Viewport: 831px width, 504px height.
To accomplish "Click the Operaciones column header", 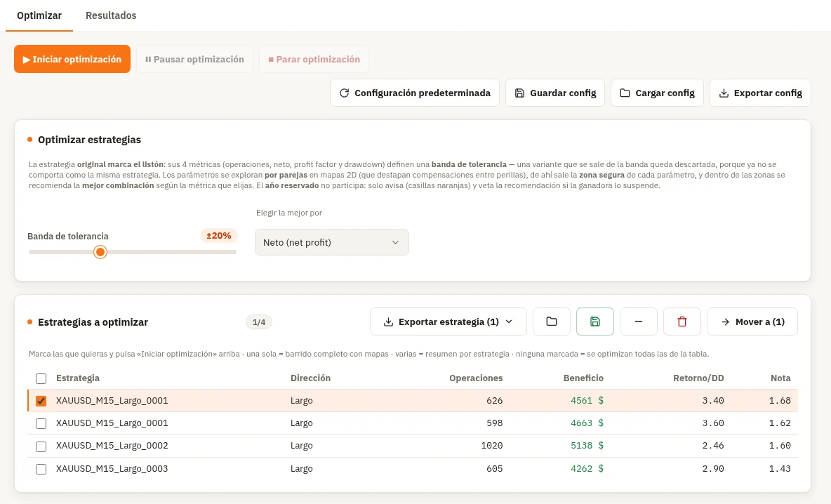I will [x=476, y=378].
